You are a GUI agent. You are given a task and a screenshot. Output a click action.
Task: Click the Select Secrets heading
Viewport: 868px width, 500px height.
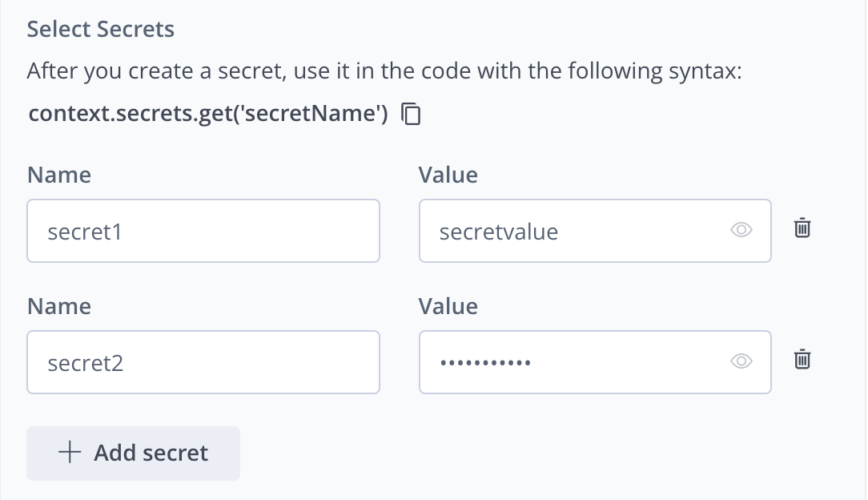[x=101, y=30]
